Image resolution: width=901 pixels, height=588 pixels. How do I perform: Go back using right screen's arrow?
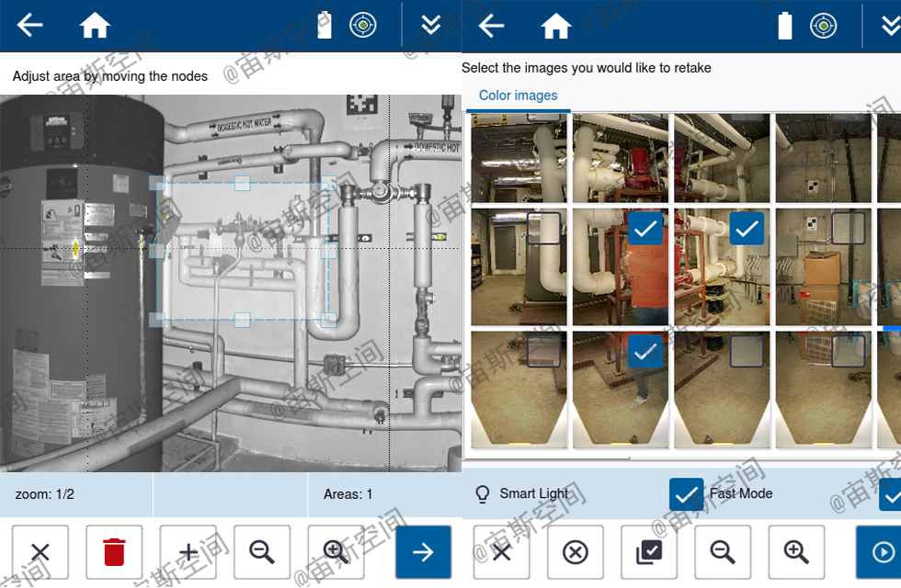pyautogui.click(x=491, y=26)
